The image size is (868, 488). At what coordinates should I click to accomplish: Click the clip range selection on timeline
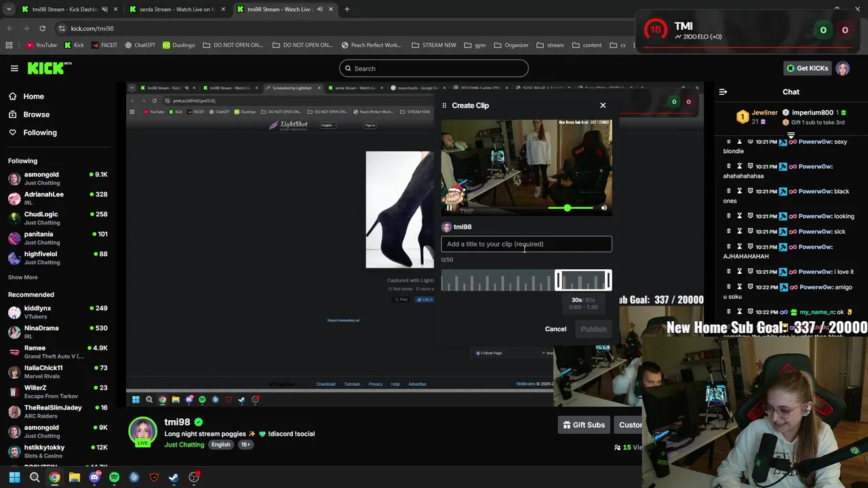point(583,281)
